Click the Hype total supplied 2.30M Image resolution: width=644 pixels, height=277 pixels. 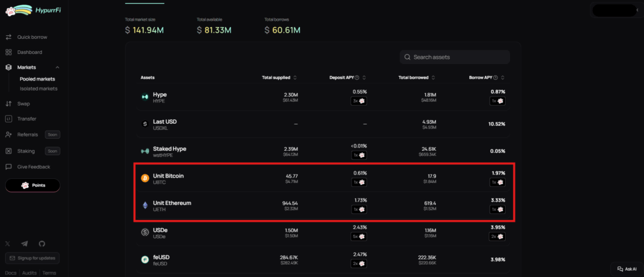click(x=291, y=95)
